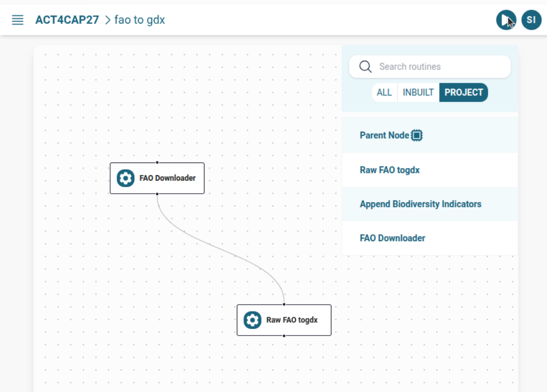This screenshot has height=392, width=547.
Task: Select Parent Node in routine list
Action: 430,135
